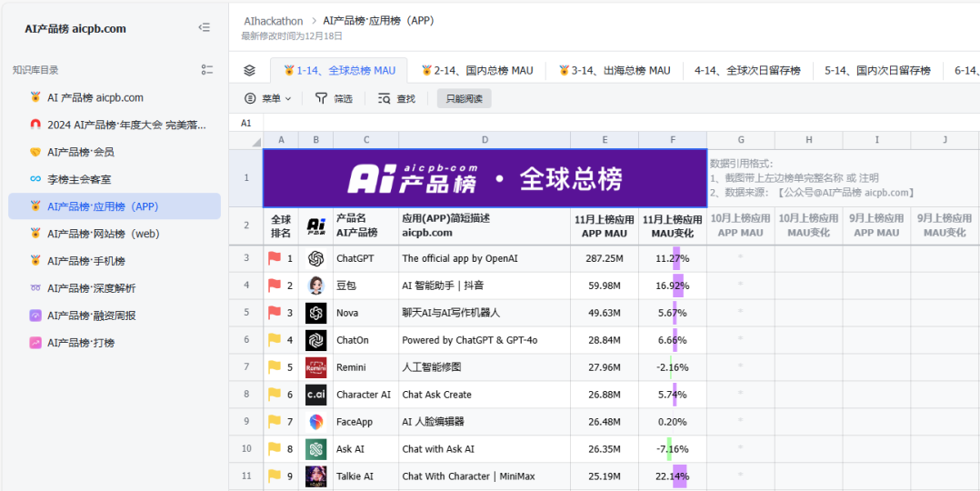The width and height of the screenshot is (980, 491).
Task: Collapse the sidebar with the fold icon
Action: pos(204,27)
